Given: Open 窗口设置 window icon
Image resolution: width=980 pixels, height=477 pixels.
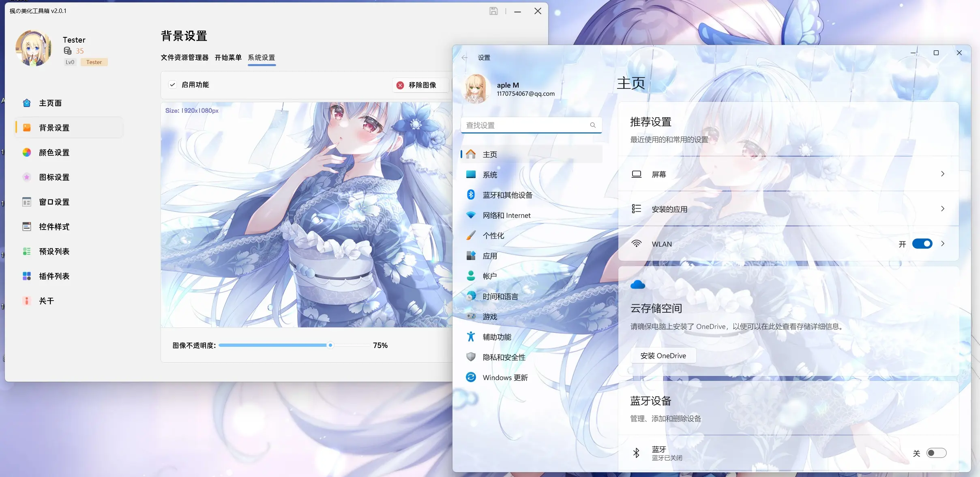Looking at the screenshot, I should tap(27, 202).
